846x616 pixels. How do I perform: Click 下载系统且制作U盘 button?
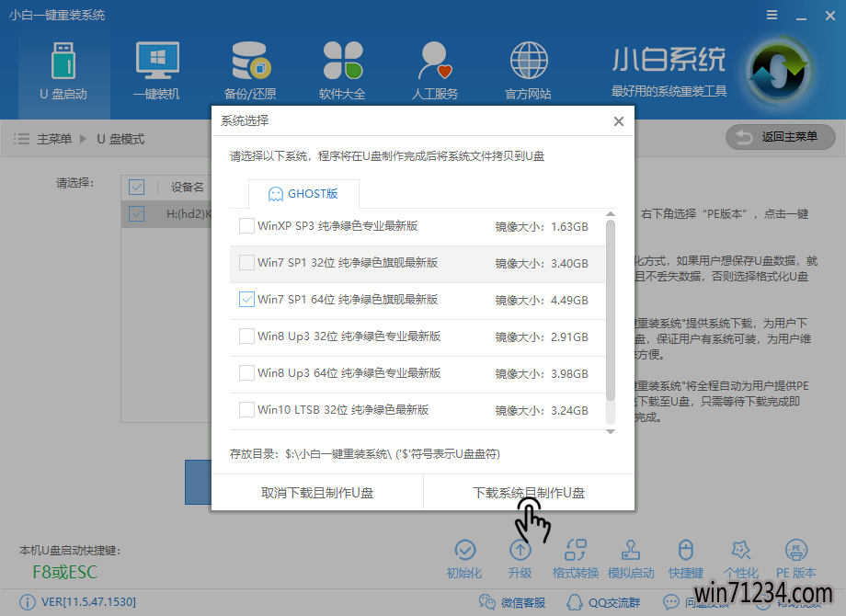529,493
